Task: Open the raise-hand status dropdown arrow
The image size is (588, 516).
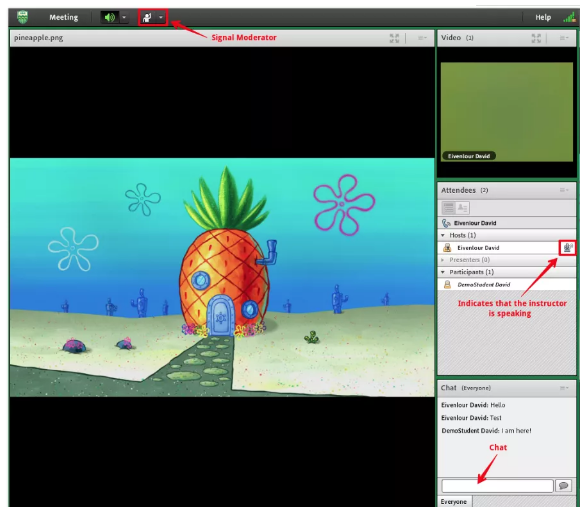Action: [x=160, y=17]
